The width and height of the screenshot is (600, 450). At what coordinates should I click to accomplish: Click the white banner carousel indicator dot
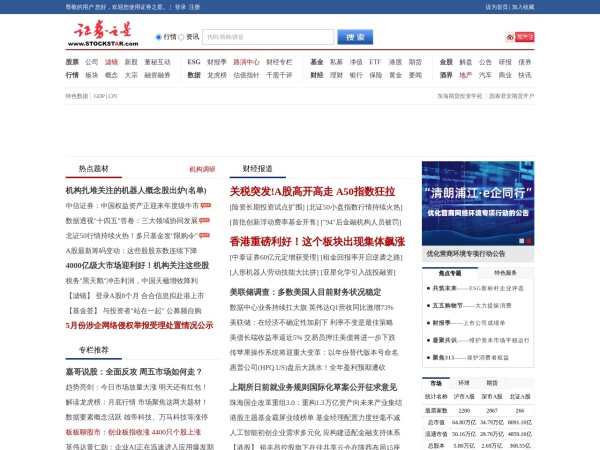click(521, 241)
